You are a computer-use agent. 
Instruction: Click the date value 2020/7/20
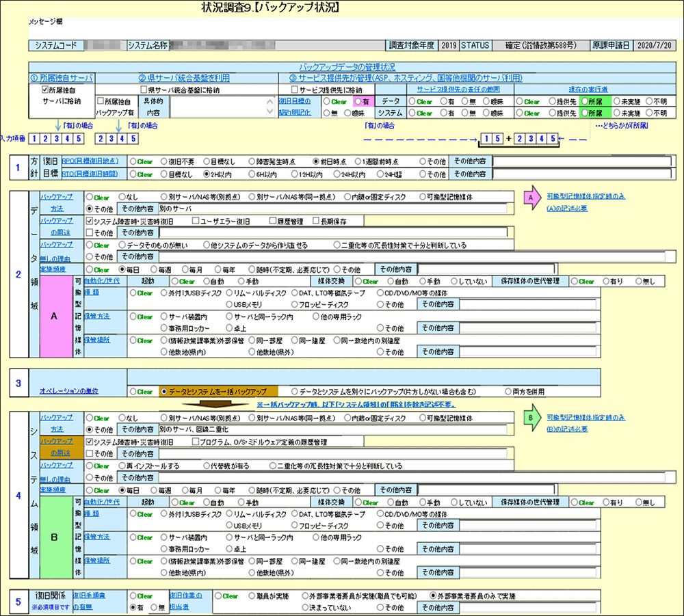655,45
